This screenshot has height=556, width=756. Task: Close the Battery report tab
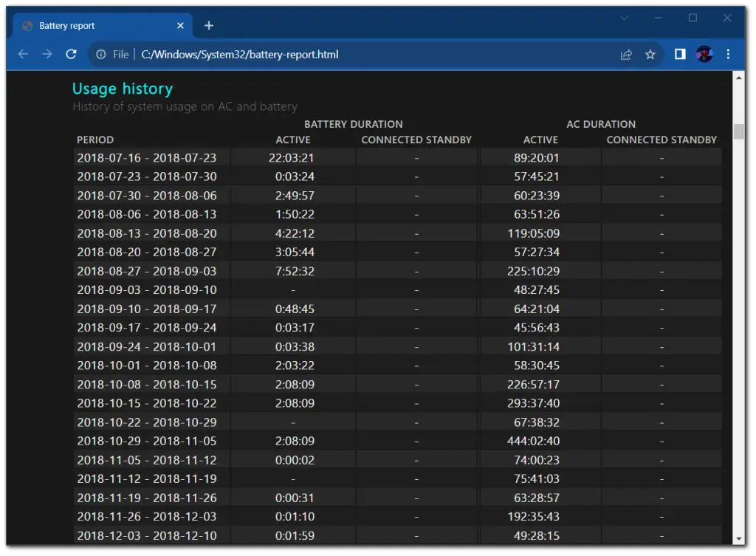(180, 26)
